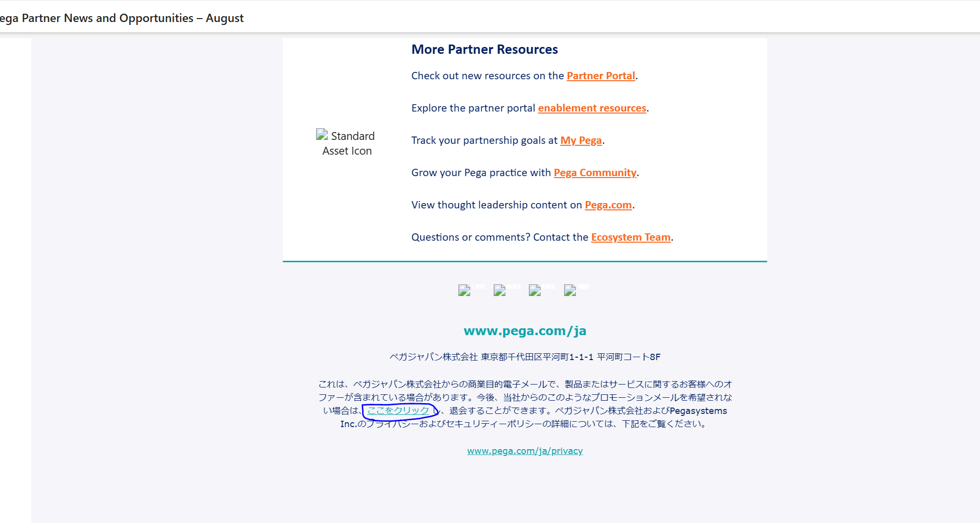
Task: Click the second social media icon in footer row
Action: tap(500, 290)
